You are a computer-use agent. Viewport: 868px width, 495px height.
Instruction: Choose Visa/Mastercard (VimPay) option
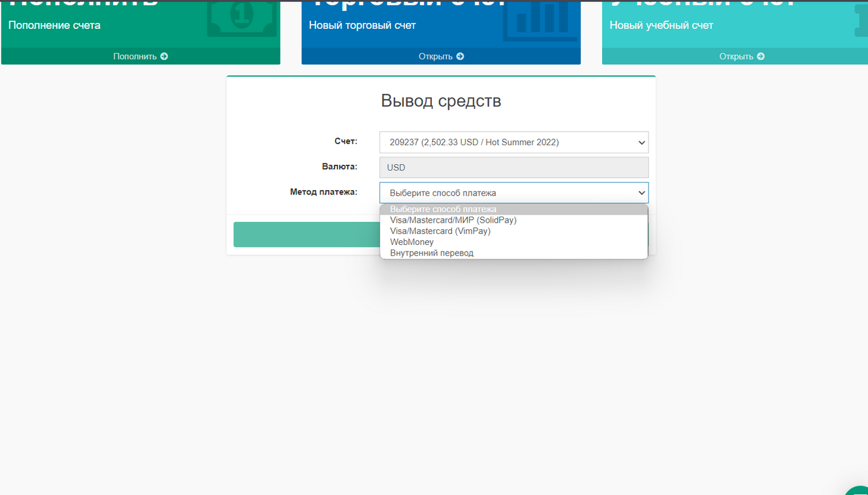click(514, 231)
